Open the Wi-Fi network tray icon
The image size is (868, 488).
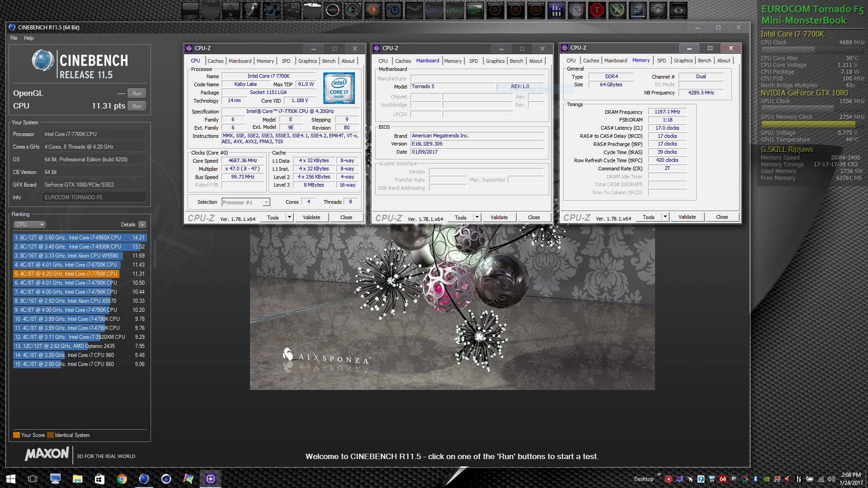tap(821, 479)
